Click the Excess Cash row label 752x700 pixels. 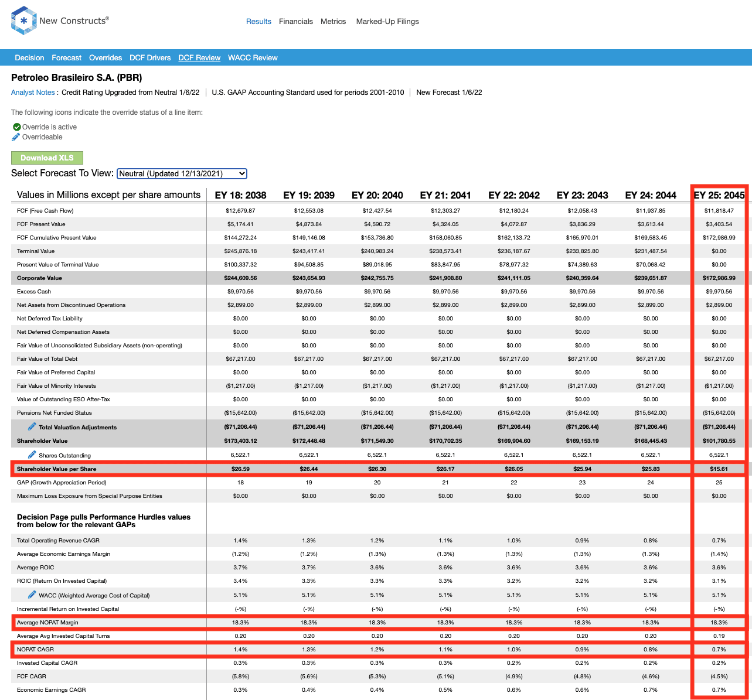coord(34,292)
